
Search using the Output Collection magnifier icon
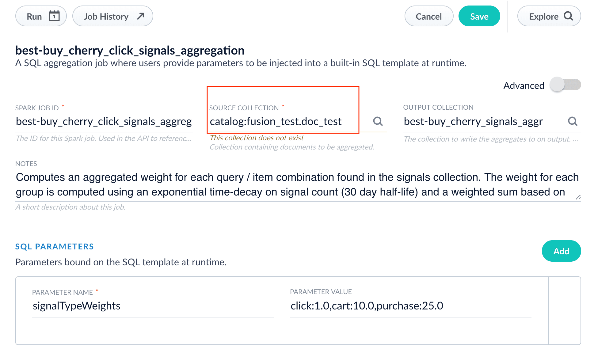tap(573, 121)
